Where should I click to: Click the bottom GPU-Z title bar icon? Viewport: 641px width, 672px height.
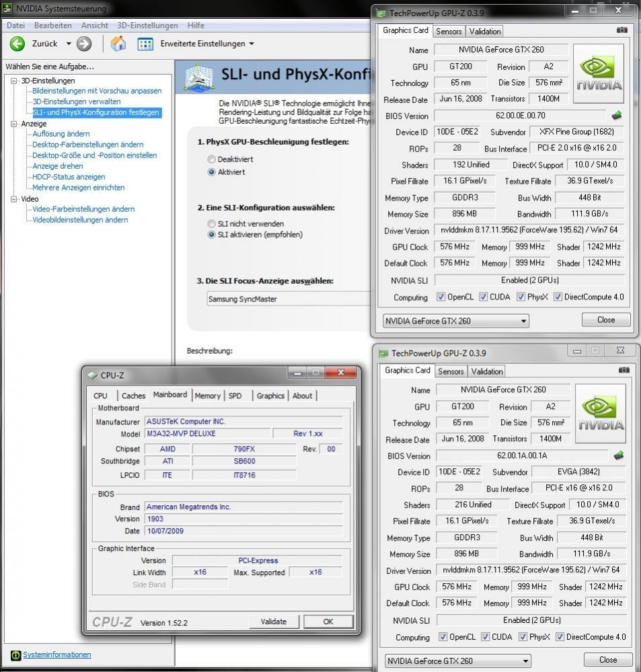click(x=383, y=354)
